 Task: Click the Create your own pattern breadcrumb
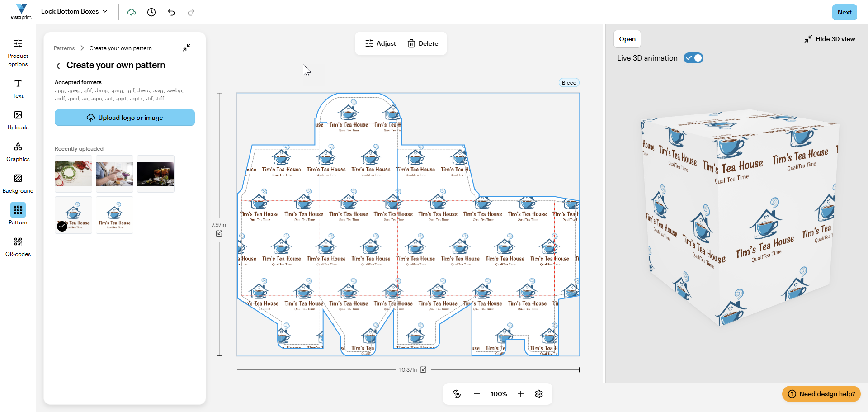click(x=121, y=48)
